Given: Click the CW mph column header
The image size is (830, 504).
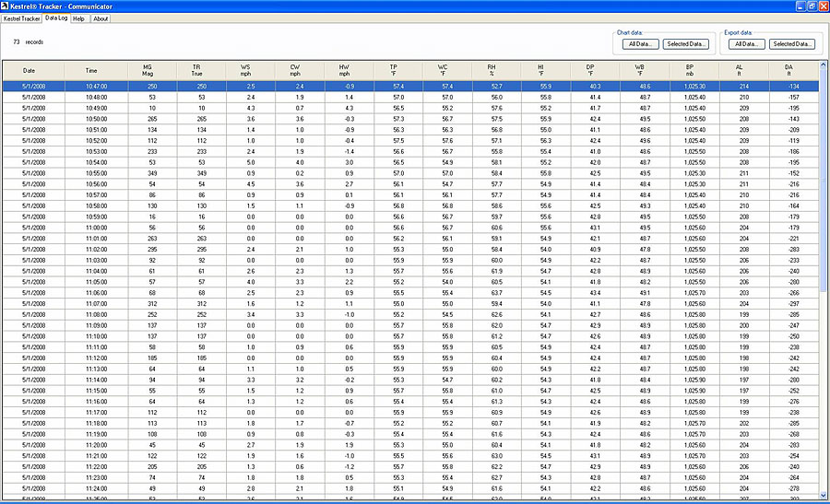Looking at the screenshot, I should pos(300,70).
